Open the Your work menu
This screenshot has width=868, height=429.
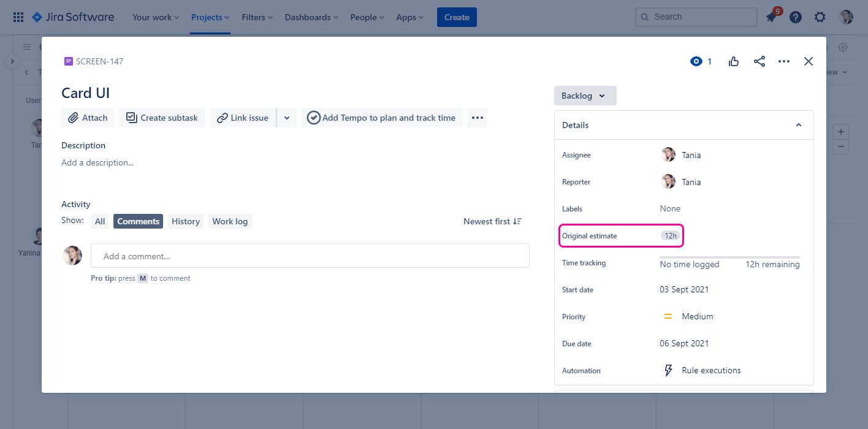point(156,17)
